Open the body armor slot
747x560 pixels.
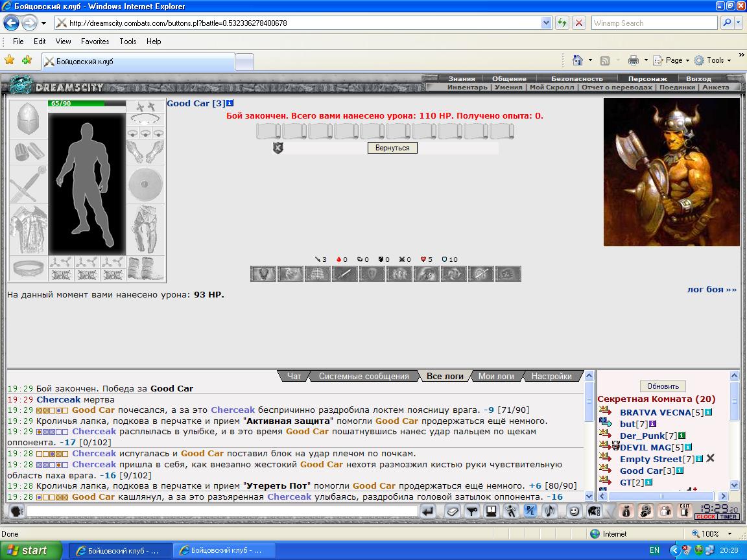28,229
